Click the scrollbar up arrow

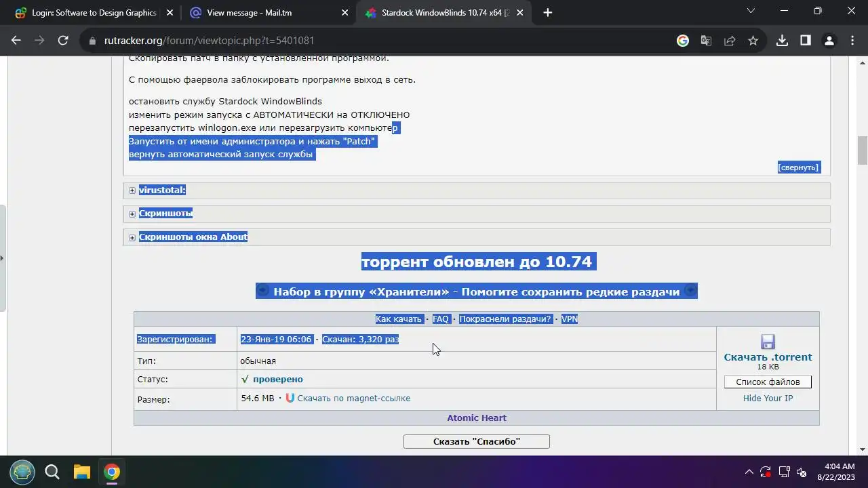[x=863, y=62]
